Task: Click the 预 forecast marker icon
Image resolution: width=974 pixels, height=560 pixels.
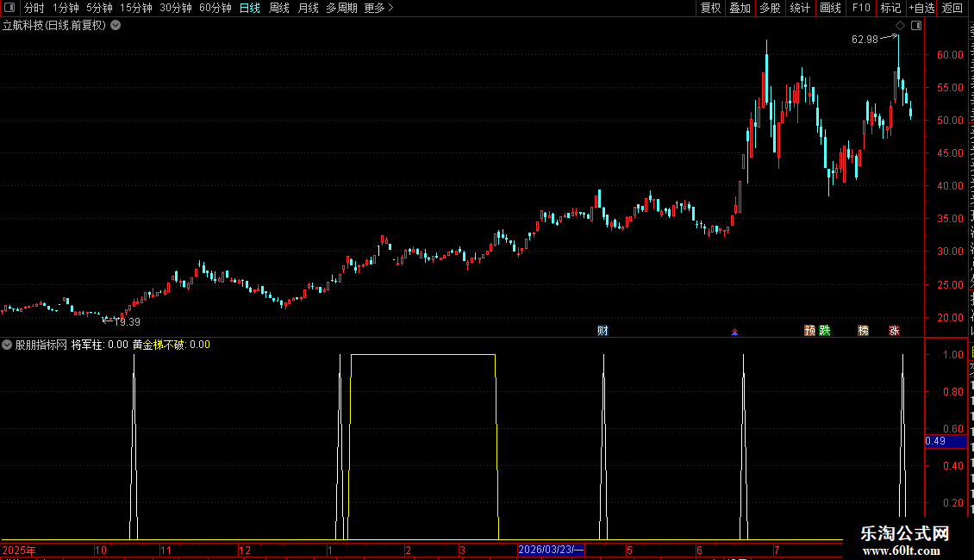Action: tap(809, 330)
